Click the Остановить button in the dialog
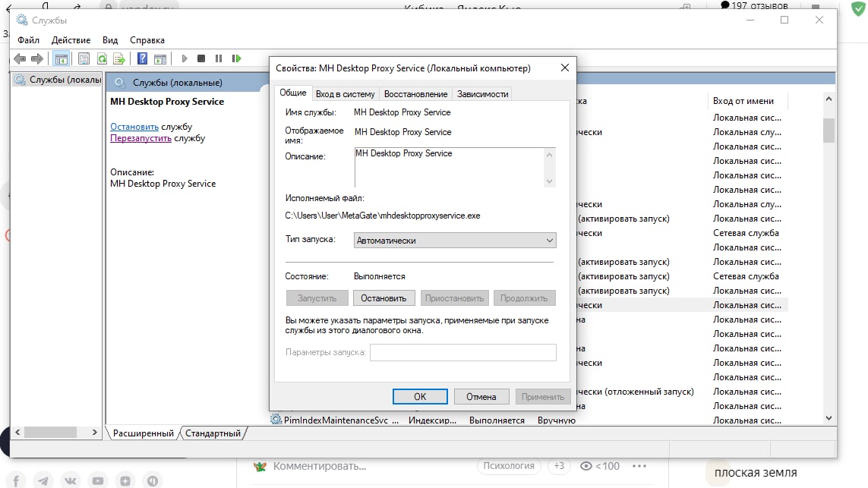 (383, 298)
